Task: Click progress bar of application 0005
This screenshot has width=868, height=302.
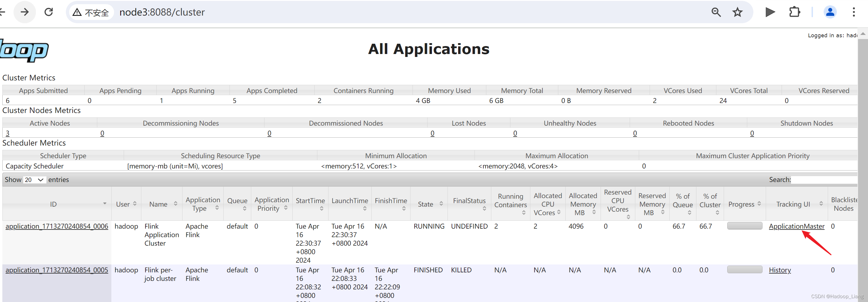Action: (x=745, y=270)
